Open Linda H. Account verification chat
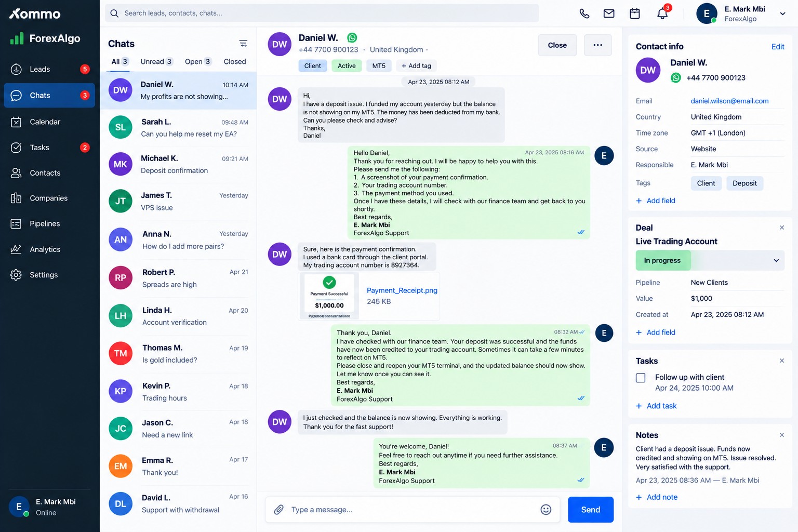The height and width of the screenshot is (532, 798). pyautogui.click(x=178, y=316)
